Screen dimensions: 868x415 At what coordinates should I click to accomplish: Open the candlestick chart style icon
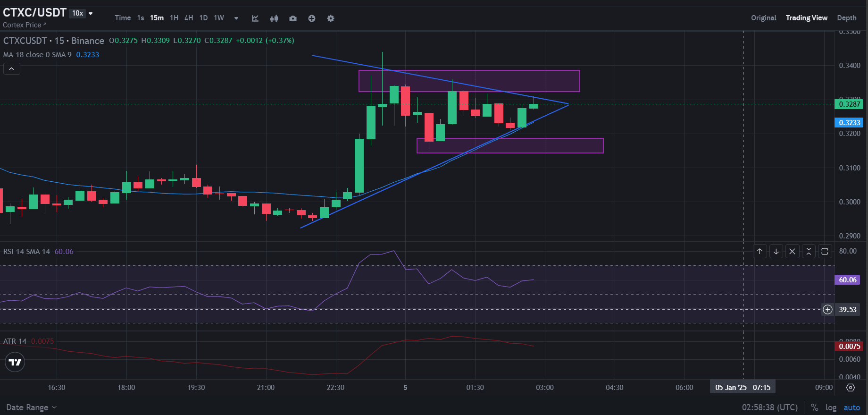(274, 18)
